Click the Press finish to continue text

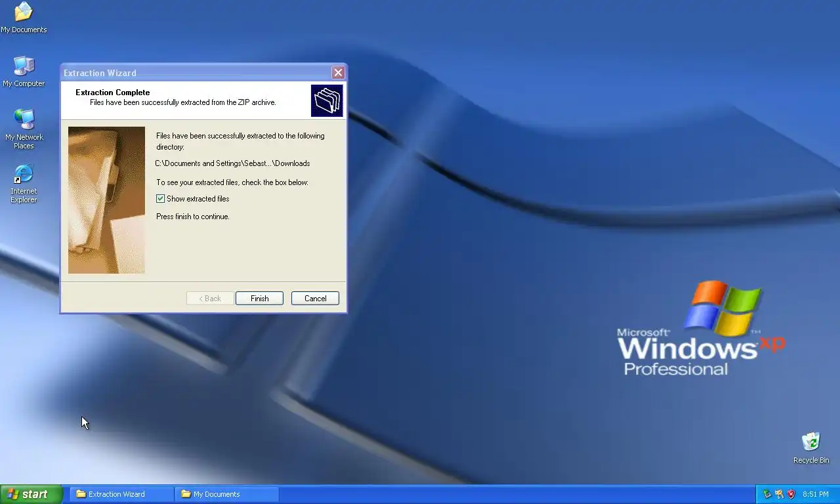(193, 217)
